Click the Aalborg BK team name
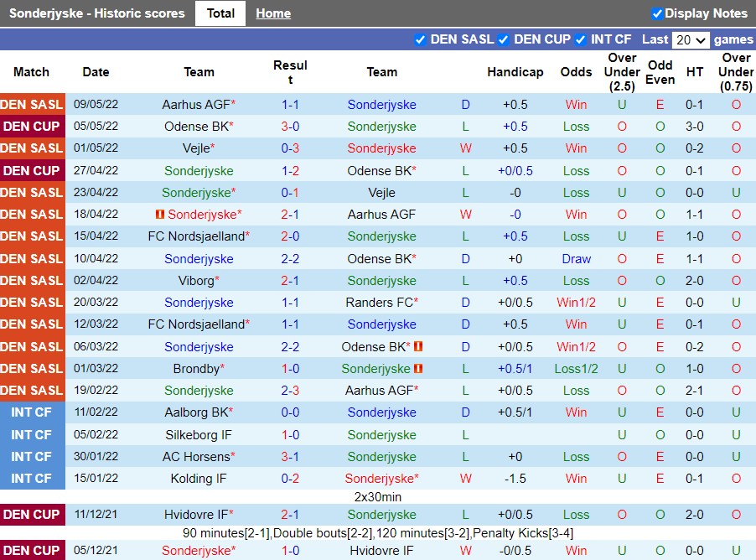This screenshot has width=756, height=560. click(195, 412)
